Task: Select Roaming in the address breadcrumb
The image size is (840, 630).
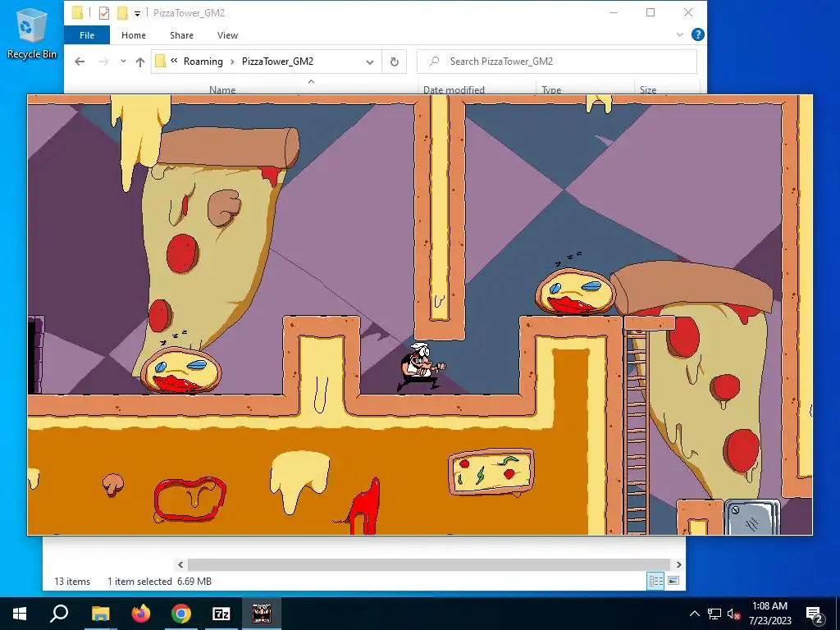Action: pos(203,62)
